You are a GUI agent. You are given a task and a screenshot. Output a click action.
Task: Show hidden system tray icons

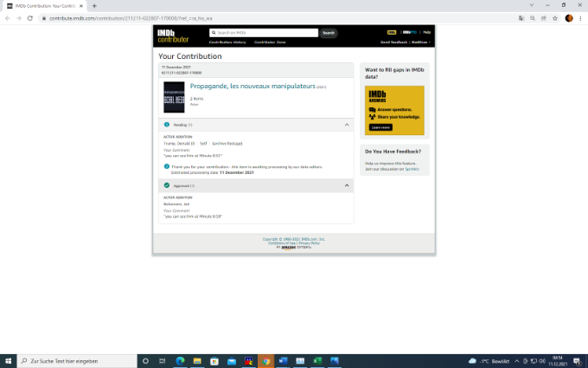coord(517,361)
